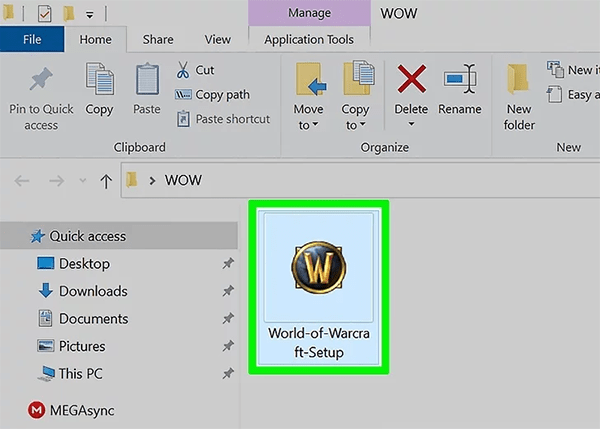Click the Documents label in sidebar

[94, 319]
